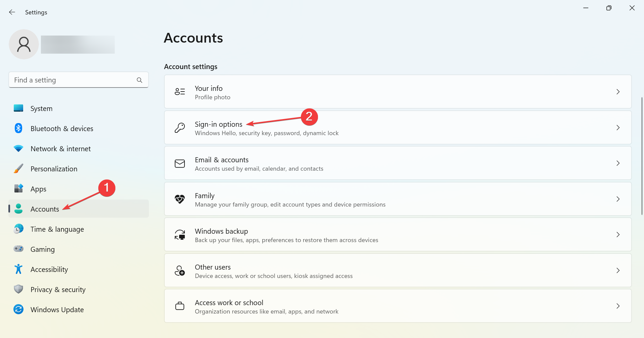This screenshot has height=338, width=644.
Task: Click the Sign-in options key icon
Action: tap(180, 127)
